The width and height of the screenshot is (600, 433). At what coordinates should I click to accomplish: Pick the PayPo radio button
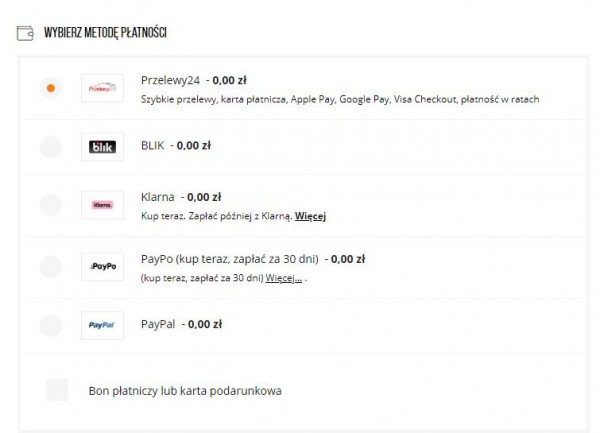51,266
